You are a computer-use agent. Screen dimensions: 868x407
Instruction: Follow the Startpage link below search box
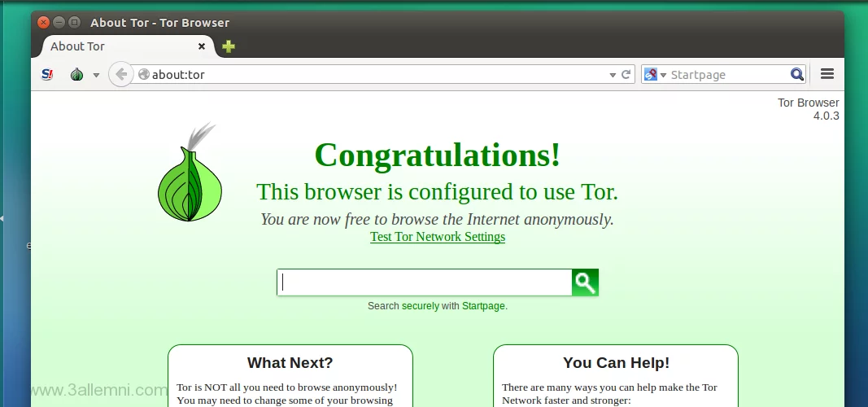[x=483, y=306]
